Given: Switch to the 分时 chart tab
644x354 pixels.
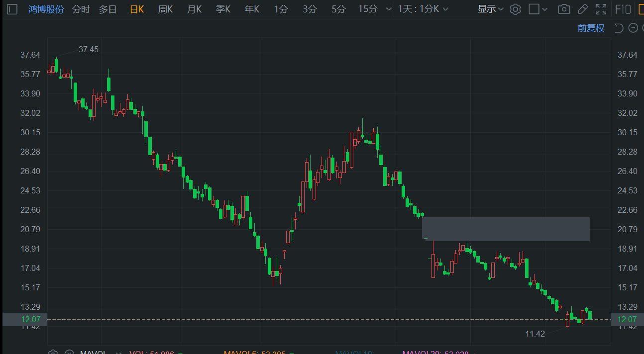Looking at the screenshot, I should pyautogui.click(x=81, y=9).
